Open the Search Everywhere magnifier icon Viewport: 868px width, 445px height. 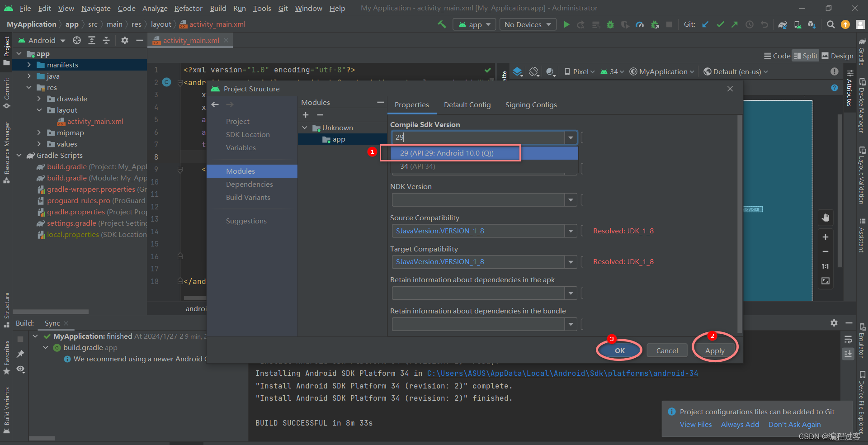tap(830, 24)
